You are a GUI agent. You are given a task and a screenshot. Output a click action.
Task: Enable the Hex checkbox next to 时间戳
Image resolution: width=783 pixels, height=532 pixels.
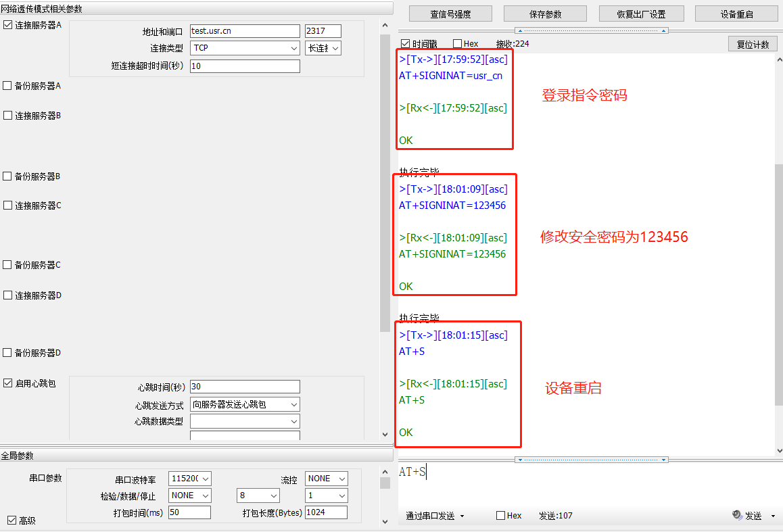[x=457, y=44]
